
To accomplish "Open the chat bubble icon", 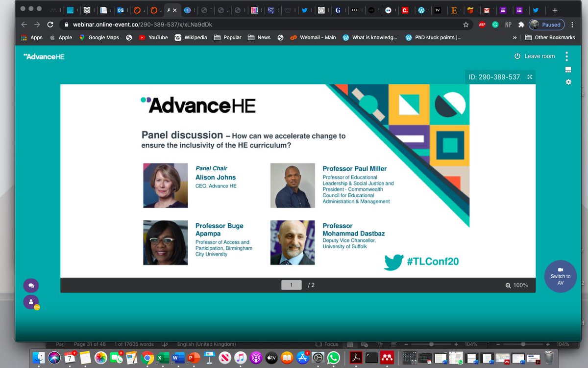I will click(x=31, y=286).
